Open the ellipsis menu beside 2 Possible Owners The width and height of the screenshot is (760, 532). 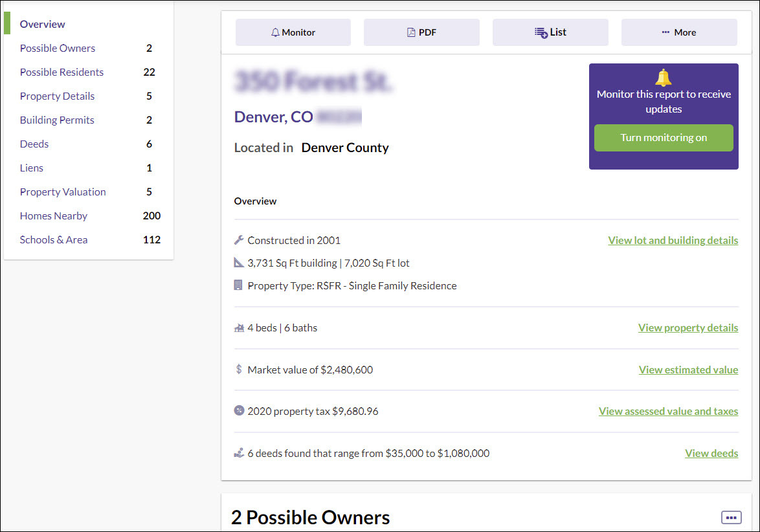click(x=731, y=518)
